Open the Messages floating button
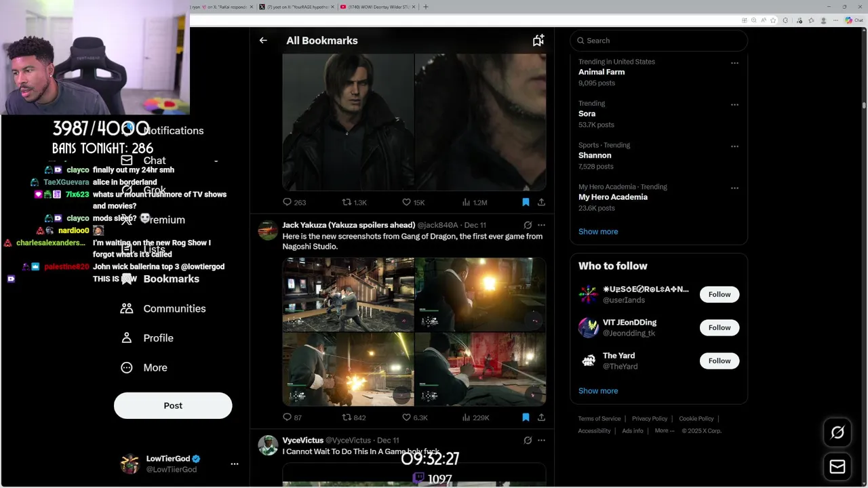This screenshot has width=868, height=488. (837, 466)
